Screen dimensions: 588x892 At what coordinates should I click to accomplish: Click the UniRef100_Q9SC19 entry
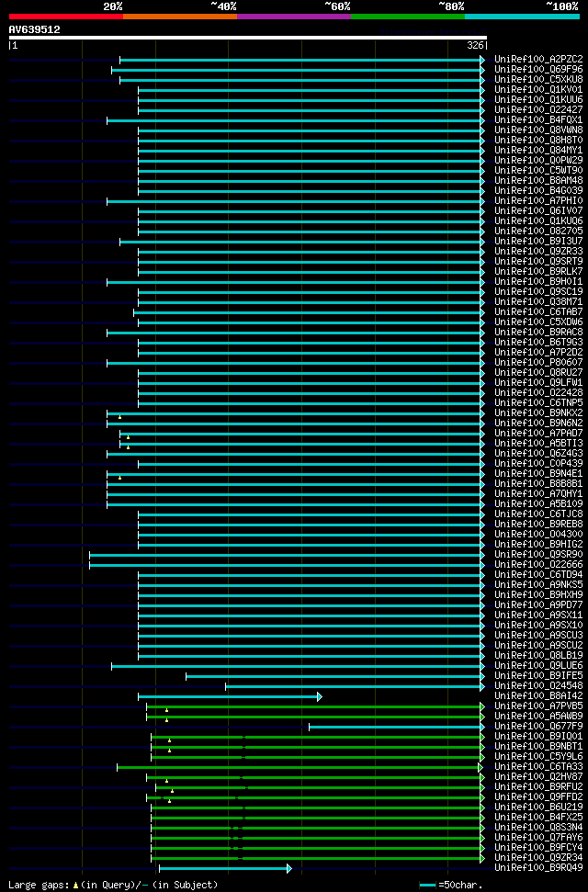(x=538, y=292)
